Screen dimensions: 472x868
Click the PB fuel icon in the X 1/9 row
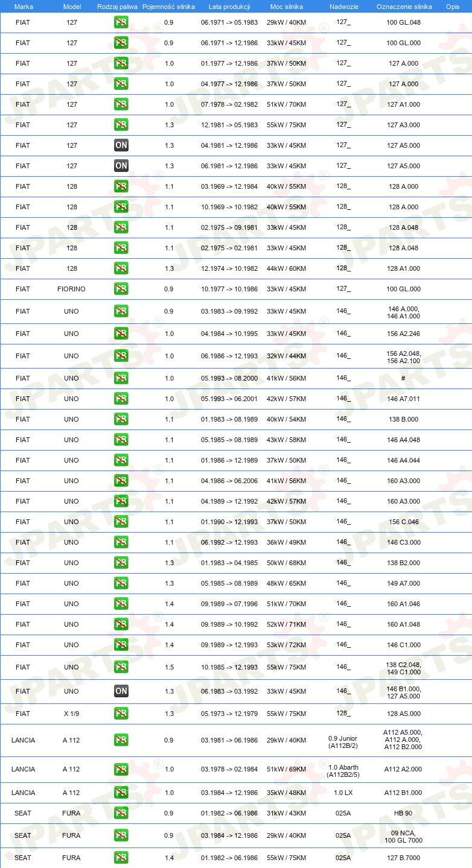point(121,714)
